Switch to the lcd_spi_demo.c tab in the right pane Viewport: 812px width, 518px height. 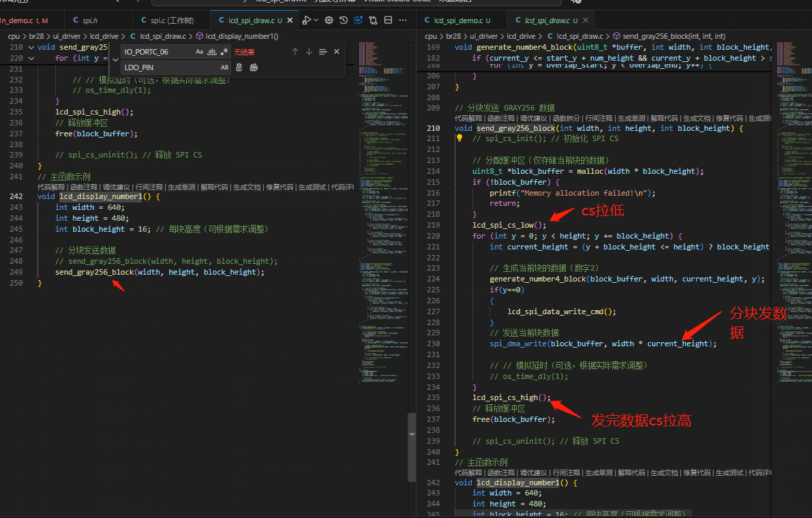462,20
